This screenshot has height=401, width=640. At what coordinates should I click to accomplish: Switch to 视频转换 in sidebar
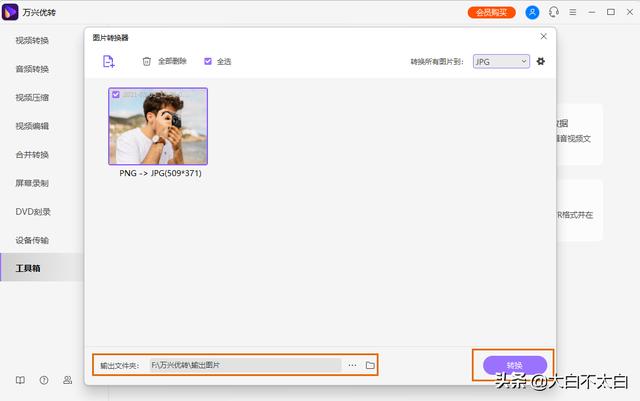pyautogui.click(x=32, y=41)
